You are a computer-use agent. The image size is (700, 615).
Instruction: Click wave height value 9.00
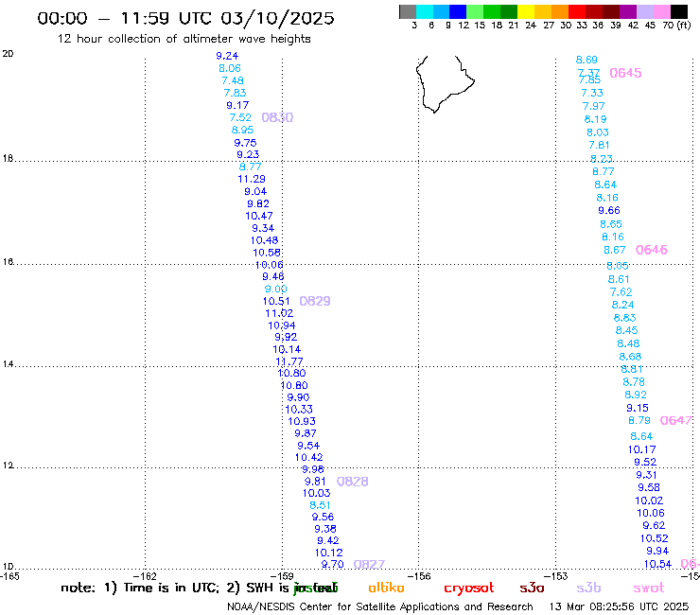pyautogui.click(x=275, y=289)
